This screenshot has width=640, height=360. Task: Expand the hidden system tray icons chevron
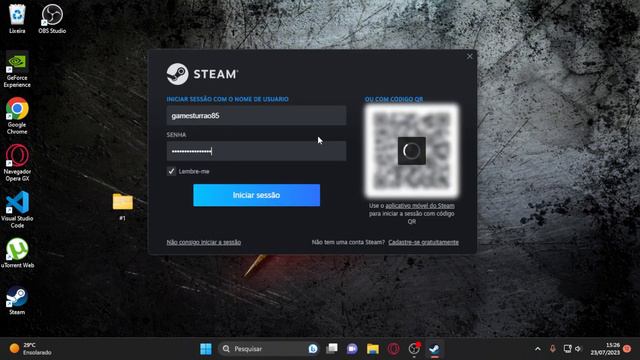538,349
